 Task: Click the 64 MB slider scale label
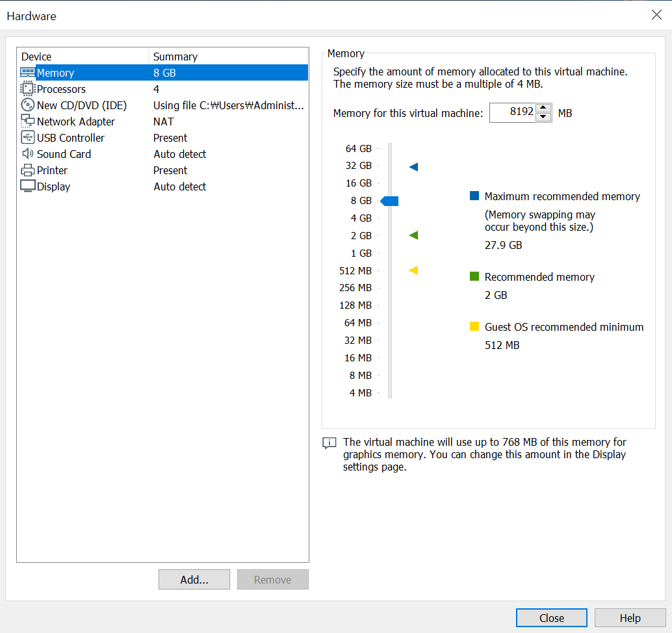358,323
